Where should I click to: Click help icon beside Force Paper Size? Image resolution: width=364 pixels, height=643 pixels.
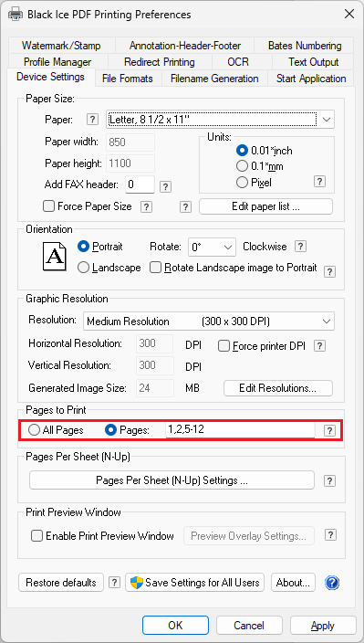(x=146, y=206)
